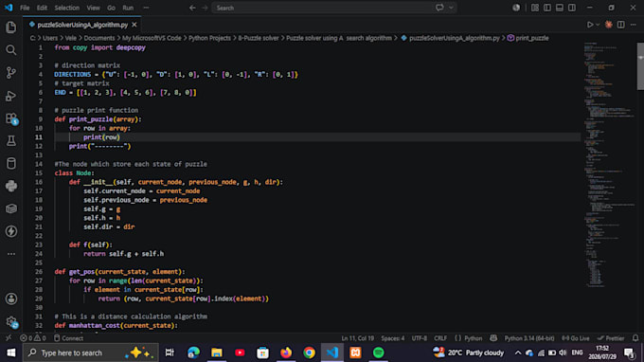Click the debug bug icon in editor toolbar
644x362 pixels.
609,25
